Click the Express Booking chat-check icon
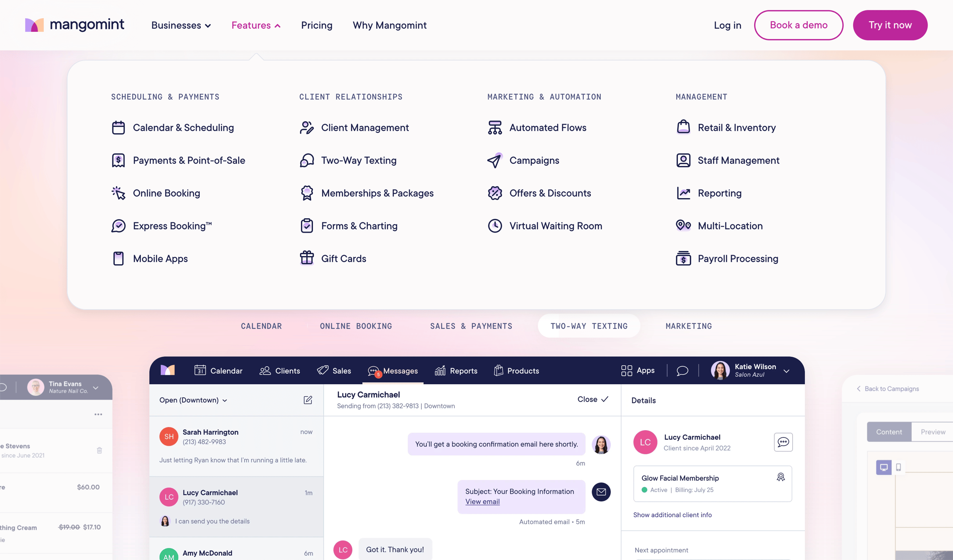 tap(118, 226)
